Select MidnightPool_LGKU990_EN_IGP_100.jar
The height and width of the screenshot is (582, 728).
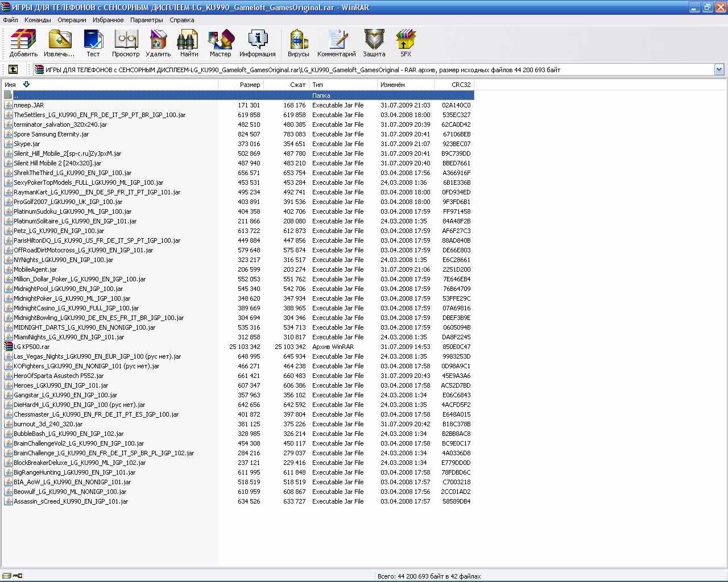68,289
